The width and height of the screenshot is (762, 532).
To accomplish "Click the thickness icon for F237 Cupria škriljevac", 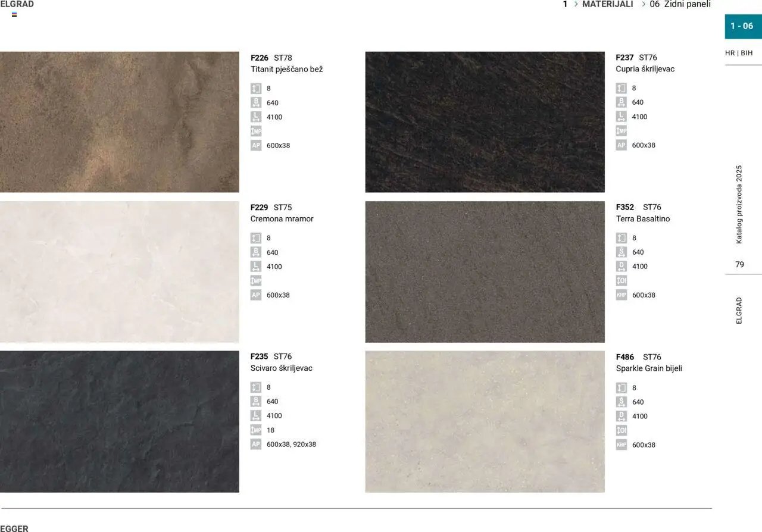I will pyautogui.click(x=622, y=87).
